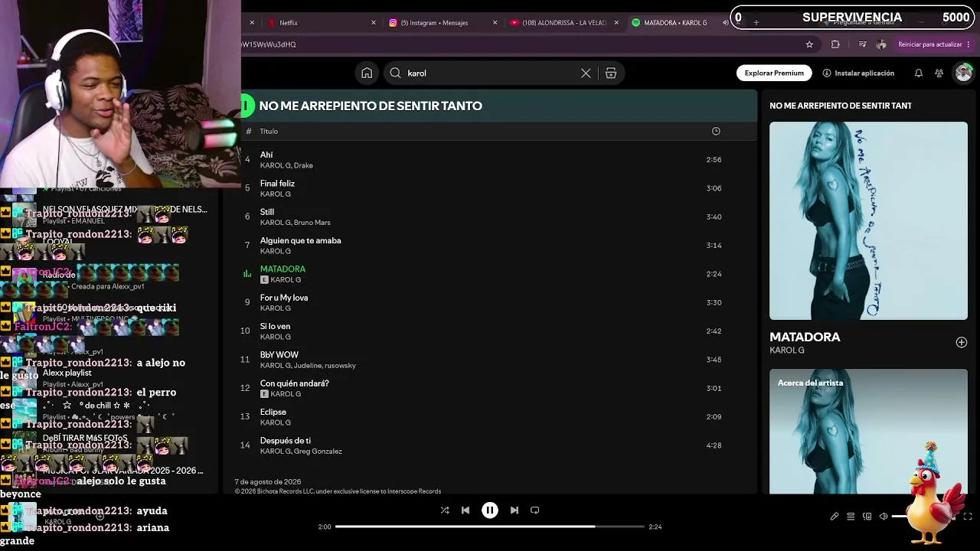Bookmark this page with the star icon
The width and height of the screenshot is (980, 551).
coord(809,44)
